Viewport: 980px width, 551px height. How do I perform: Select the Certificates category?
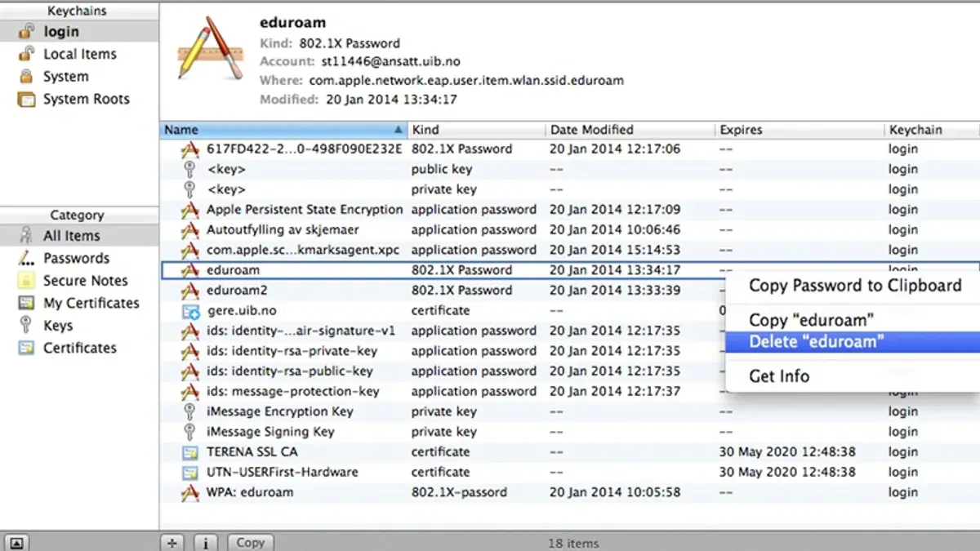79,348
